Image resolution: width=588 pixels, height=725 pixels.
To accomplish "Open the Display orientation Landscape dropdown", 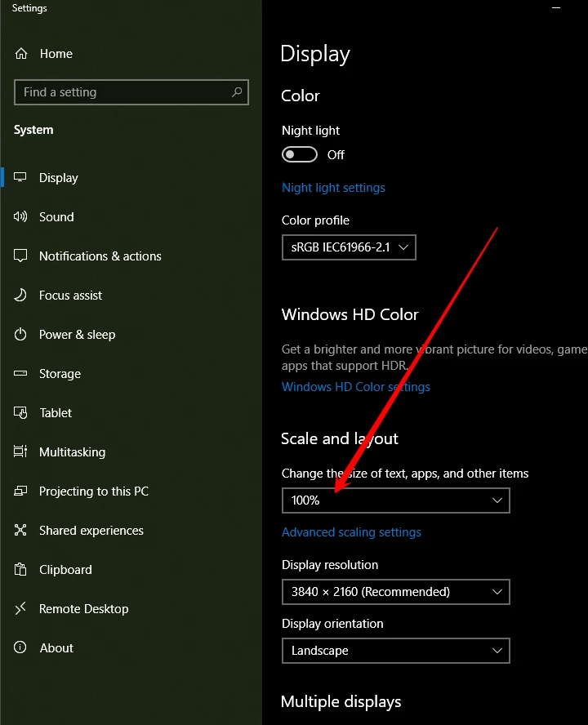I will pos(396,651).
